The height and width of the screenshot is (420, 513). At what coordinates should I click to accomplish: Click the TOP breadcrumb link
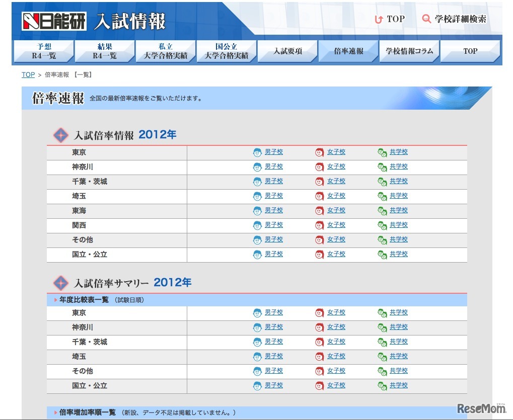tap(28, 75)
